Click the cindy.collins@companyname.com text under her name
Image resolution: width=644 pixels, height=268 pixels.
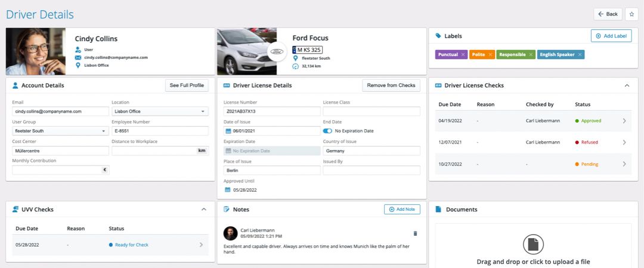pos(116,57)
